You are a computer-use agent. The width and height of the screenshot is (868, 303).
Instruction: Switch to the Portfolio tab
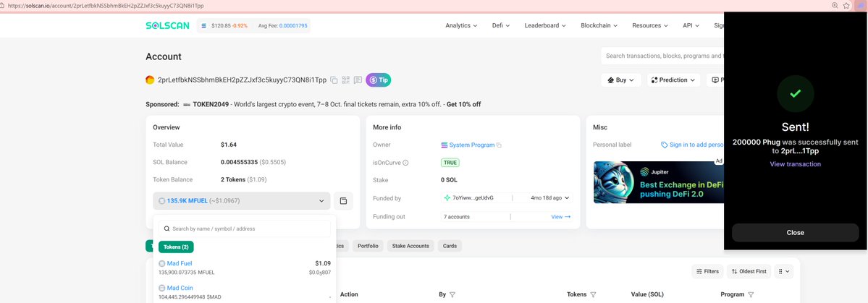tap(368, 246)
